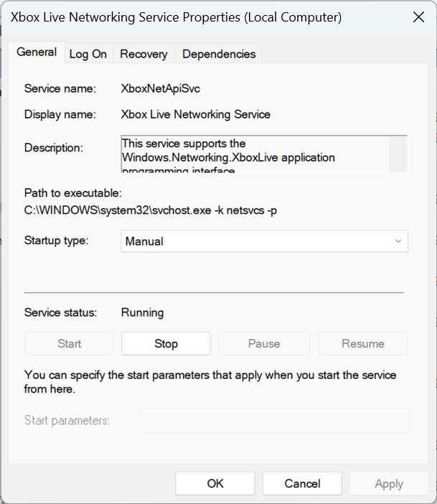Viewport: 437px width, 504px height.
Task: Cancel the properties dialog
Action: coord(302,483)
